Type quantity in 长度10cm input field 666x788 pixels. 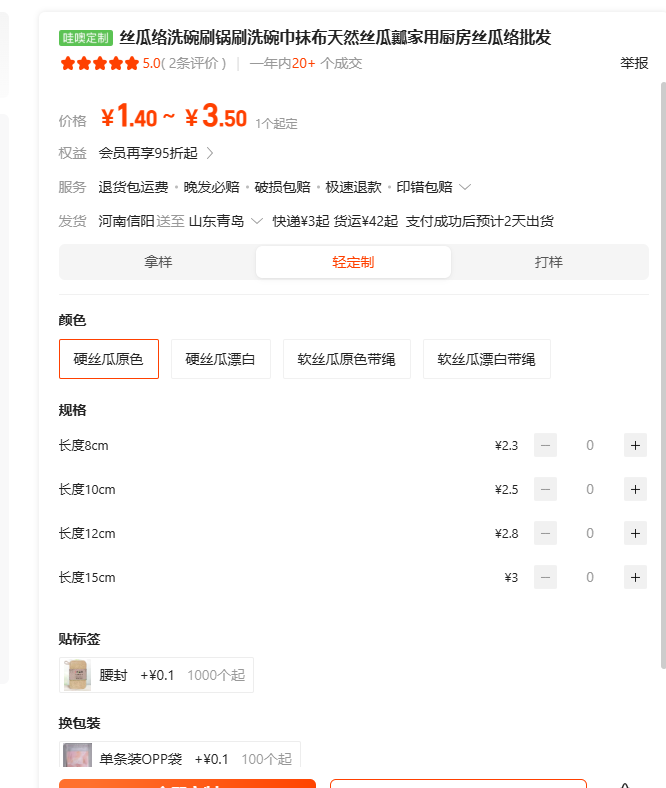tap(590, 489)
